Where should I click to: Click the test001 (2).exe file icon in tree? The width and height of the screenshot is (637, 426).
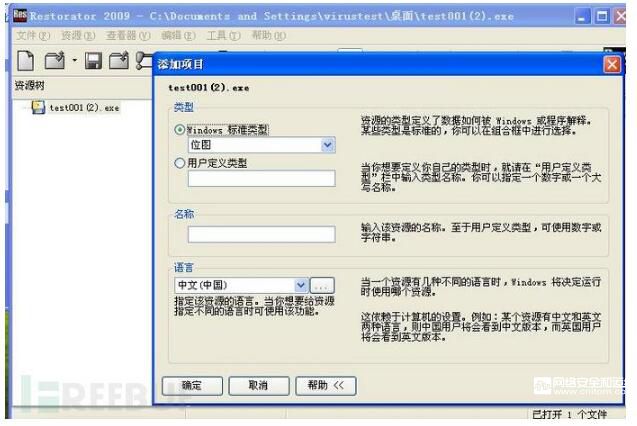(x=38, y=107)
